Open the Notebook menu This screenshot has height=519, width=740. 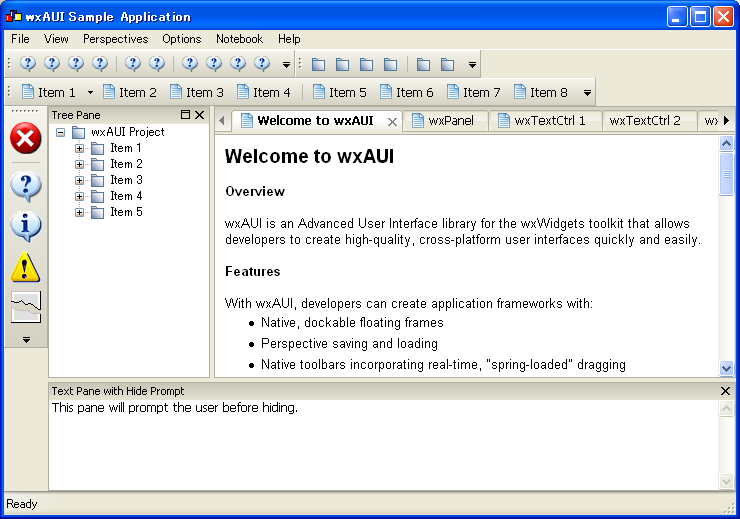click(239, 39)
